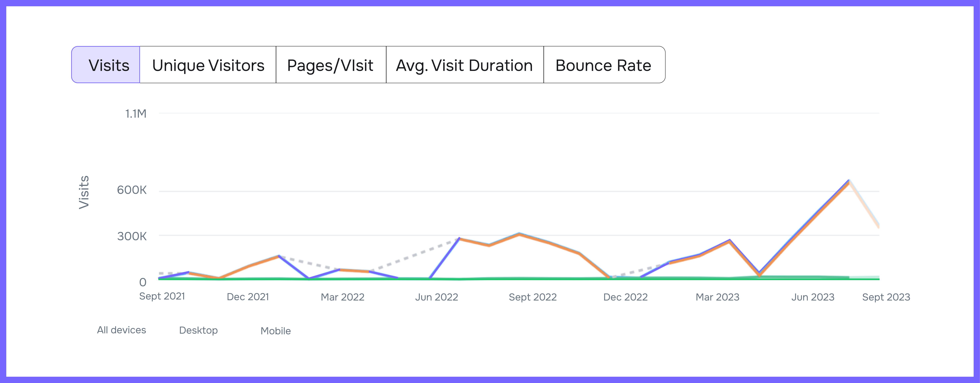Switch to Avg. Visit Duration tab

(x=464, y=65)
